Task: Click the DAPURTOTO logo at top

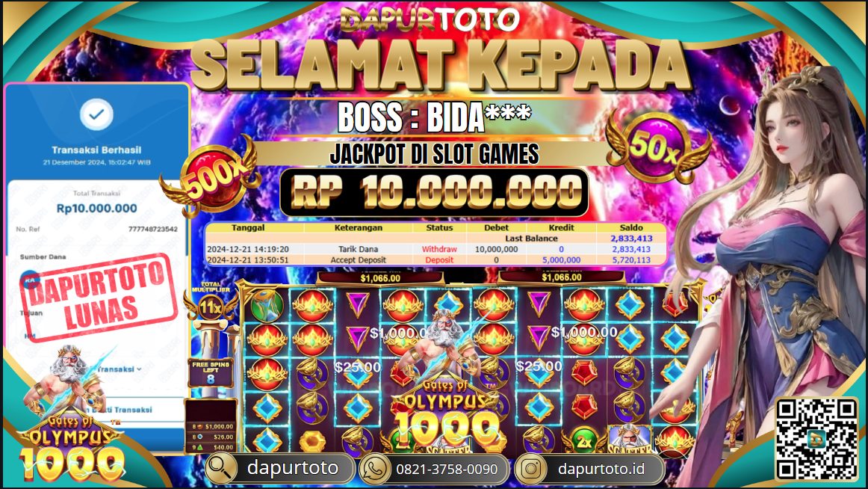Action: (430, 20)
